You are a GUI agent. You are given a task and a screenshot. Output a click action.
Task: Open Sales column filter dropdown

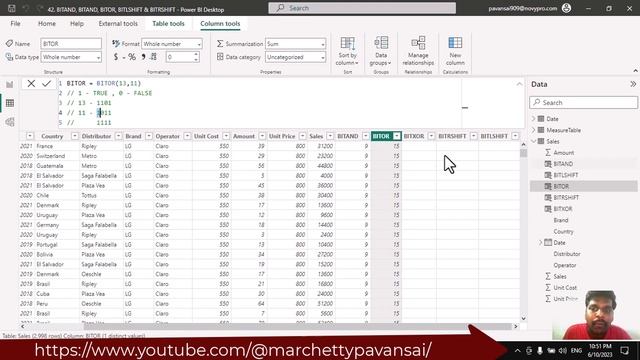[x=330, y=136]
